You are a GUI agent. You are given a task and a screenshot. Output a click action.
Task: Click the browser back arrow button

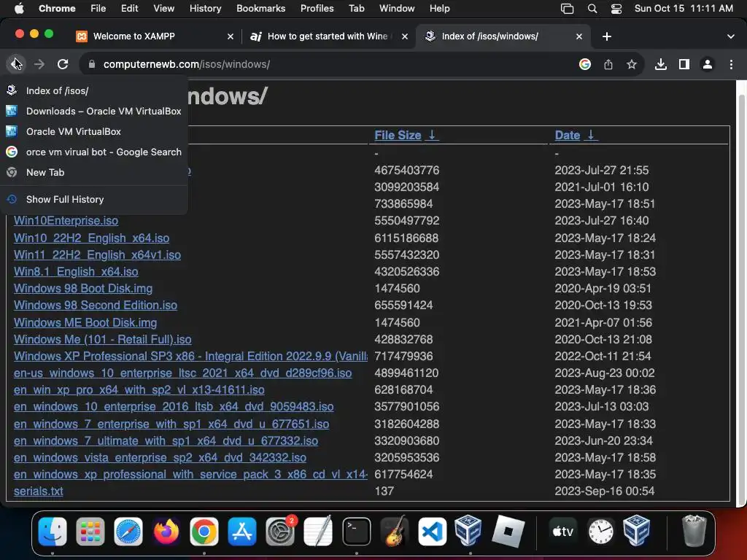pos(16,64)
